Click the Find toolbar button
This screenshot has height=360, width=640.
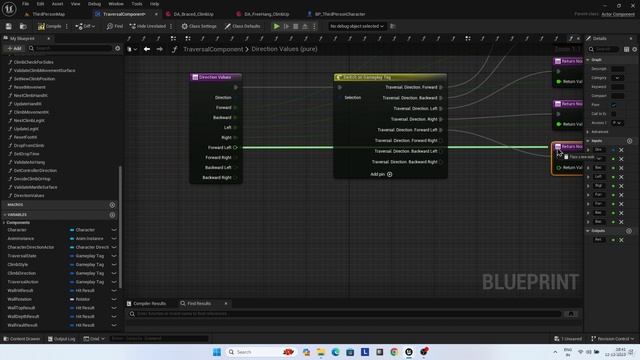tap(115, 26)
